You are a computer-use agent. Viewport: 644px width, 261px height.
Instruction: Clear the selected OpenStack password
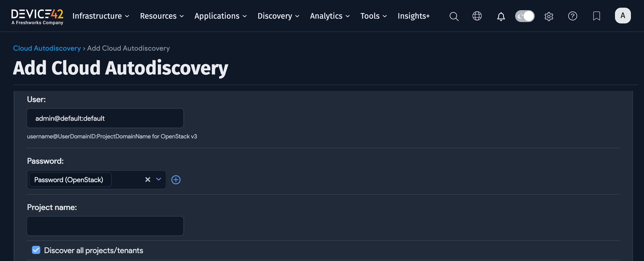click(148, 179)
